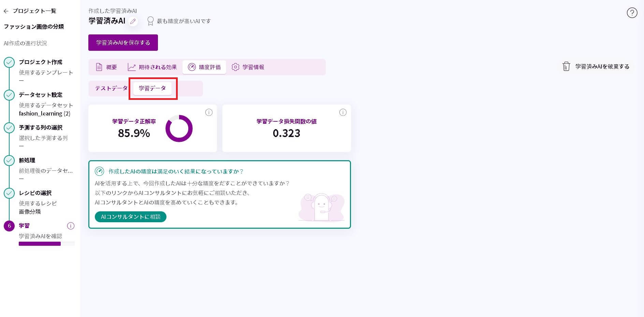Click 前処理 step title
644x317 pixels.
[27, 160]
